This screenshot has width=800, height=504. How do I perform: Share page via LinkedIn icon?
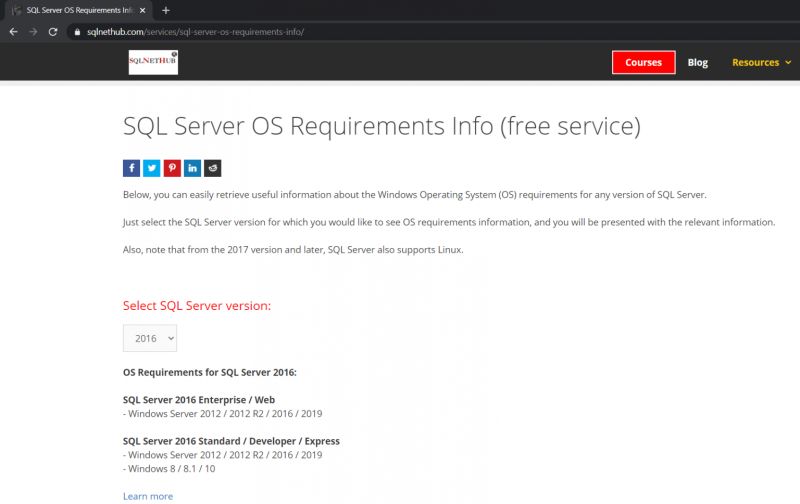(192, 168)
